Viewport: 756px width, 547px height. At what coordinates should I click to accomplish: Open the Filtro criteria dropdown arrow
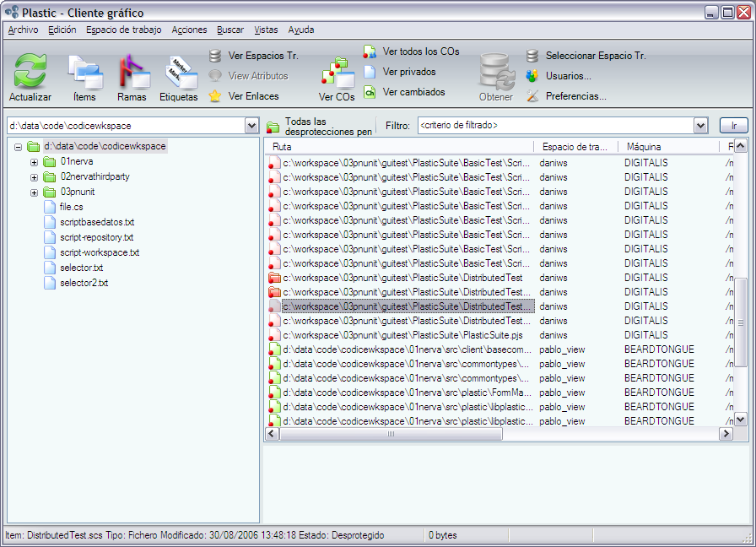coord(701,126)
